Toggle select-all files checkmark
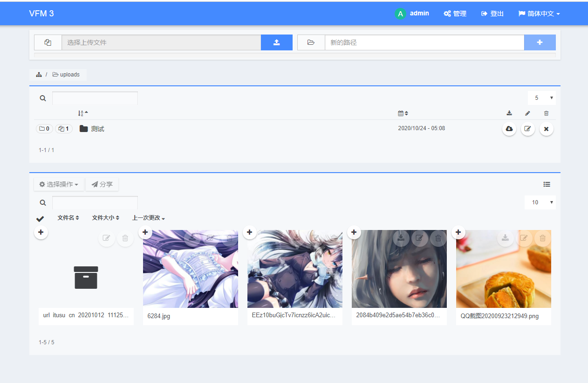588x383 pixels. pos(40,218)
